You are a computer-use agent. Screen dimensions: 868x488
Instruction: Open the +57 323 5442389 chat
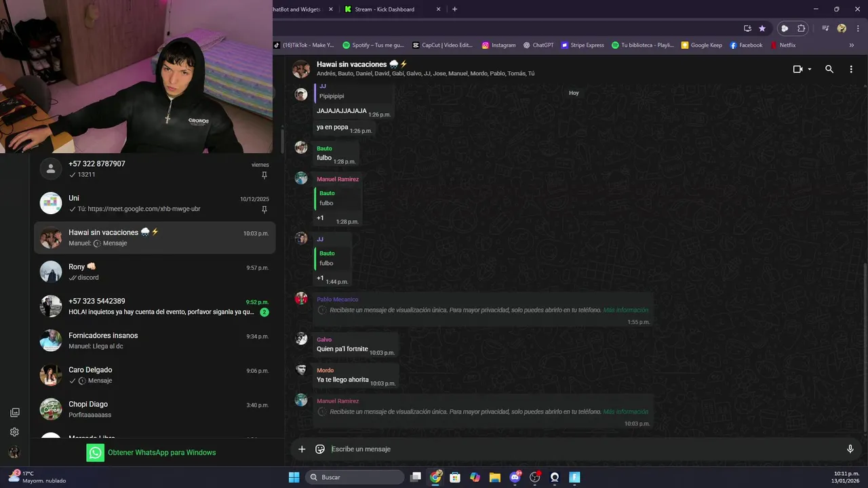click(x=155, y=306)
